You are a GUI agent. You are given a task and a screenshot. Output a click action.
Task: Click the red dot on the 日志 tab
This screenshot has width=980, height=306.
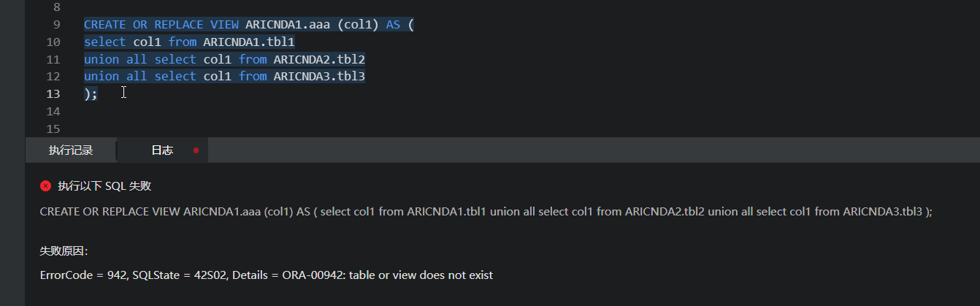(x=196, y=150)
